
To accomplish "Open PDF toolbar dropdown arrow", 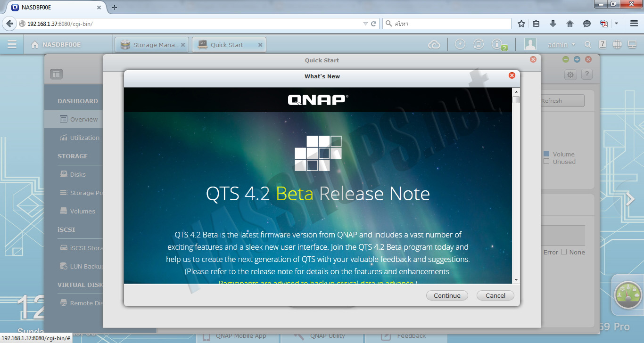I will click(x=616, y=24).
